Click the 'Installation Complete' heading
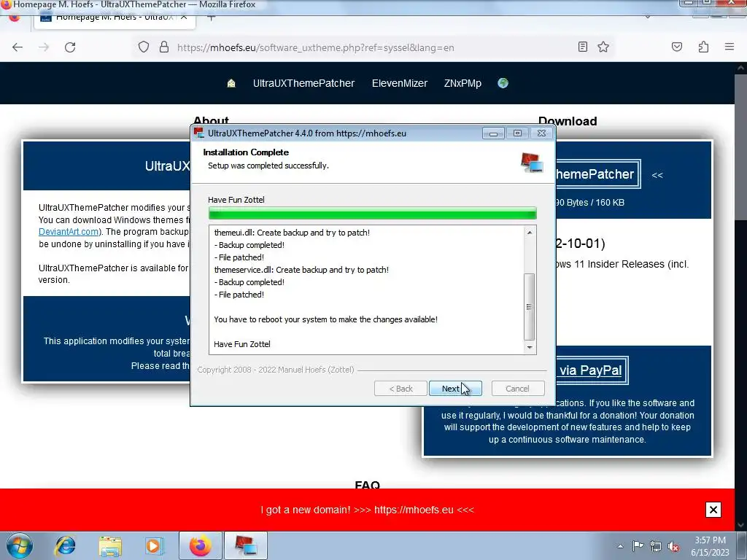The image size is (747, 560). point(246,152)
